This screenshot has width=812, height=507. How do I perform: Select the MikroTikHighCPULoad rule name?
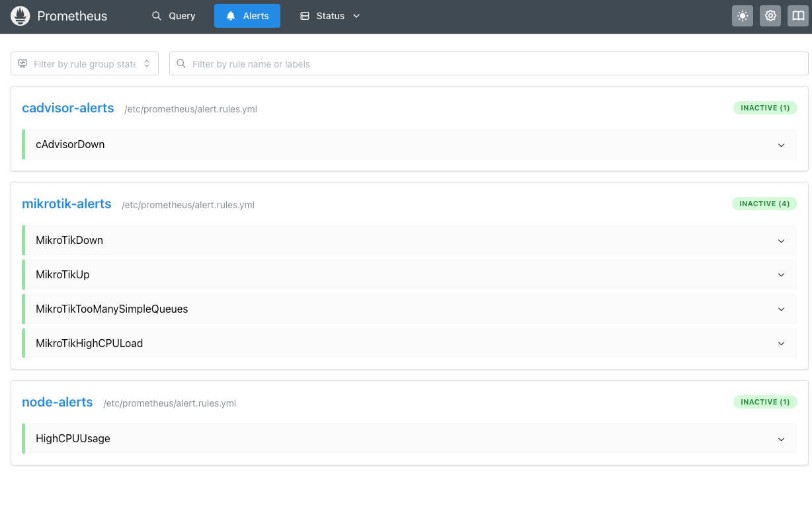click(x=89, y=343)
